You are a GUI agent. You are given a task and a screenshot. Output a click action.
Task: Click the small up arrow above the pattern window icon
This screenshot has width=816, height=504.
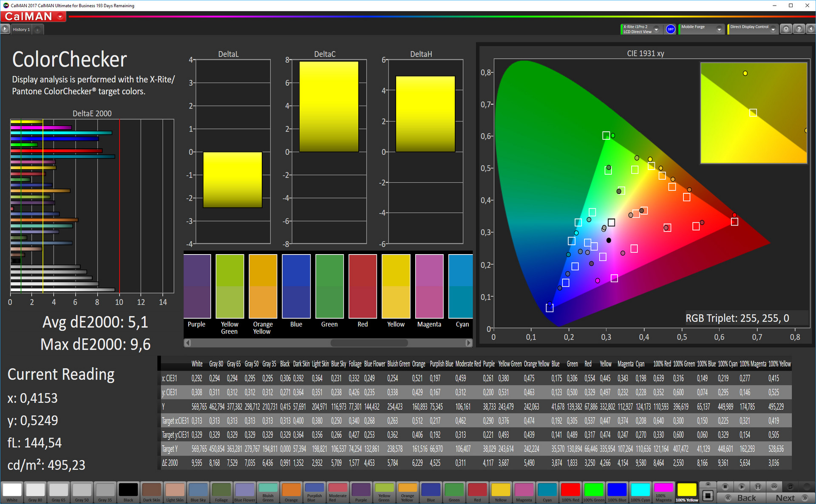(x=708, y=484)
